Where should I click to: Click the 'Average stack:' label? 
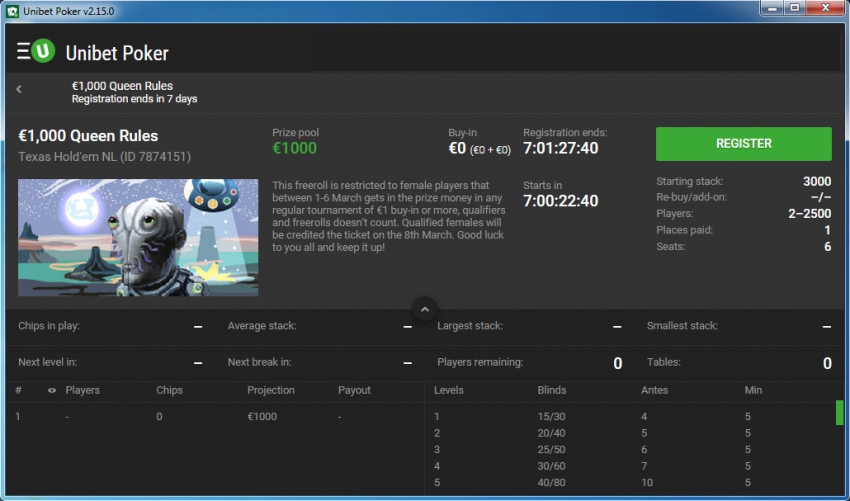(262, 326)
